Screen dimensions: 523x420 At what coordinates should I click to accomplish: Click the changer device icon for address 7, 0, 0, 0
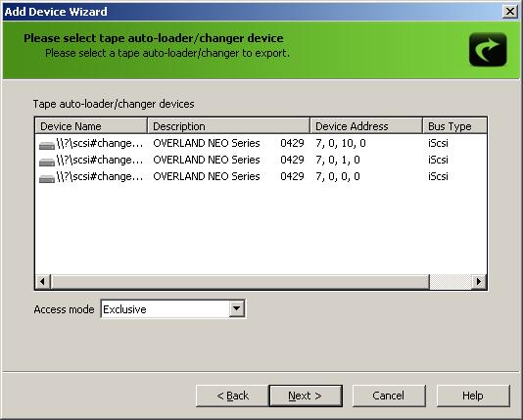tap(47, 178)
